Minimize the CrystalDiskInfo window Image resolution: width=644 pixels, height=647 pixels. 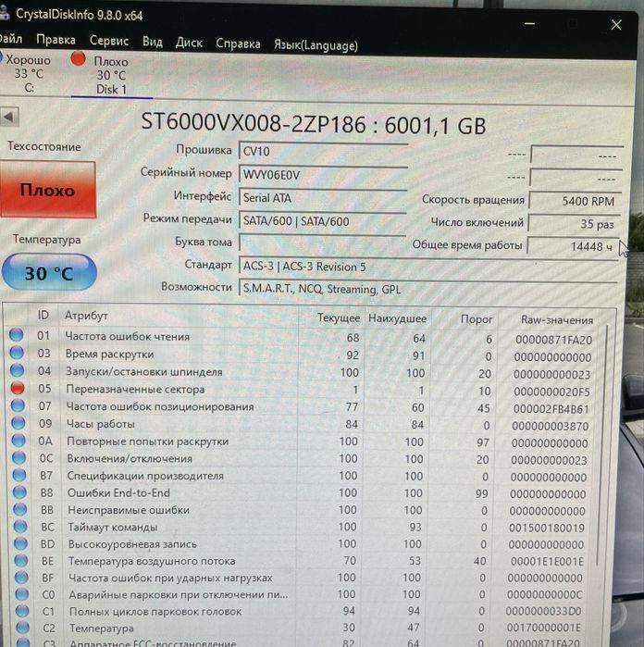point(529,23)
